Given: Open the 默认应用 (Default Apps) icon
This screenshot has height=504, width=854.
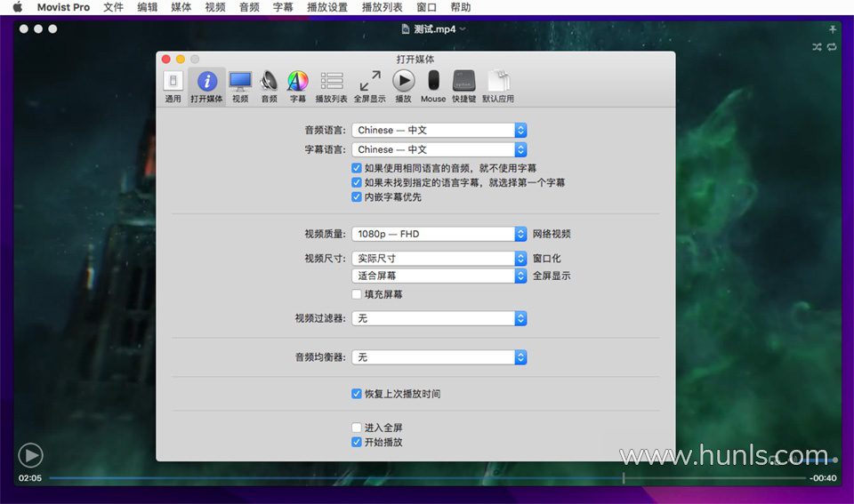Looking at the screenshot, I should click(x=498, y=86).
